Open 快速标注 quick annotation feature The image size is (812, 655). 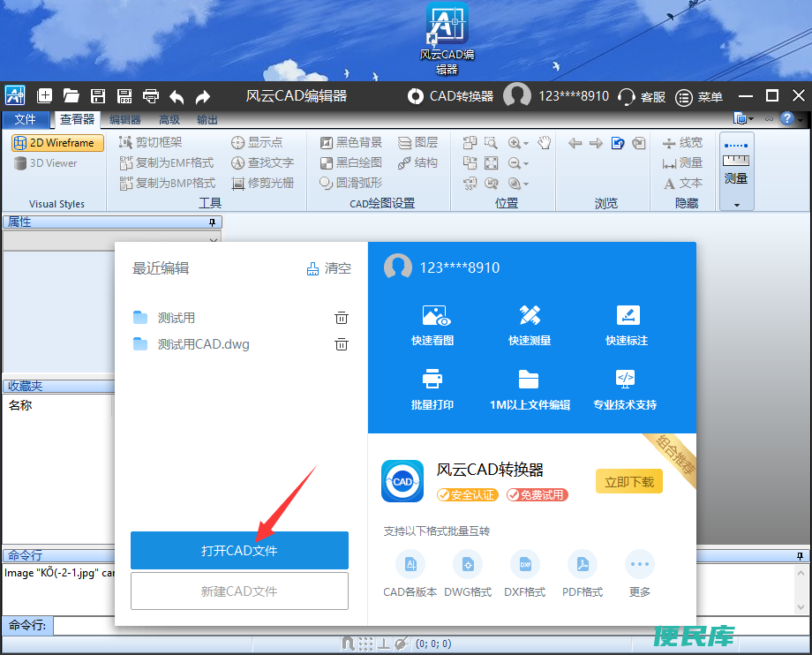coord(627,325)
